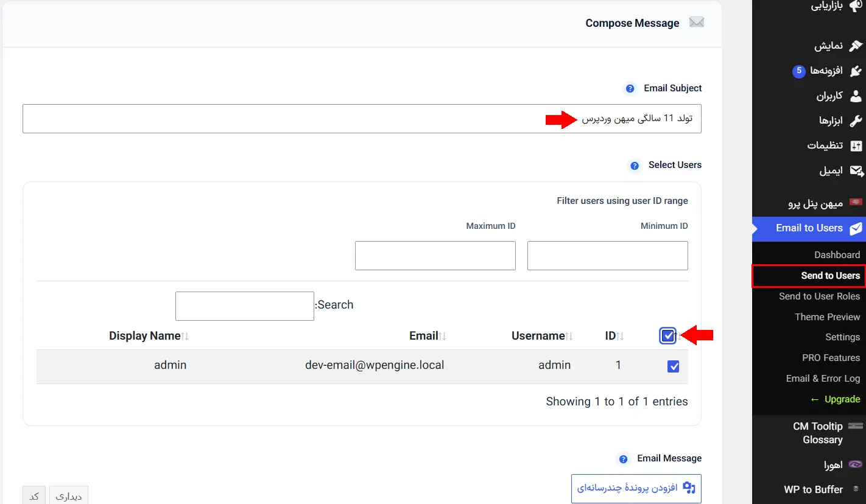Viewport: 866px width, 504px height.
Task: Click the plugins update count badge 5
Action: [799, 71]
